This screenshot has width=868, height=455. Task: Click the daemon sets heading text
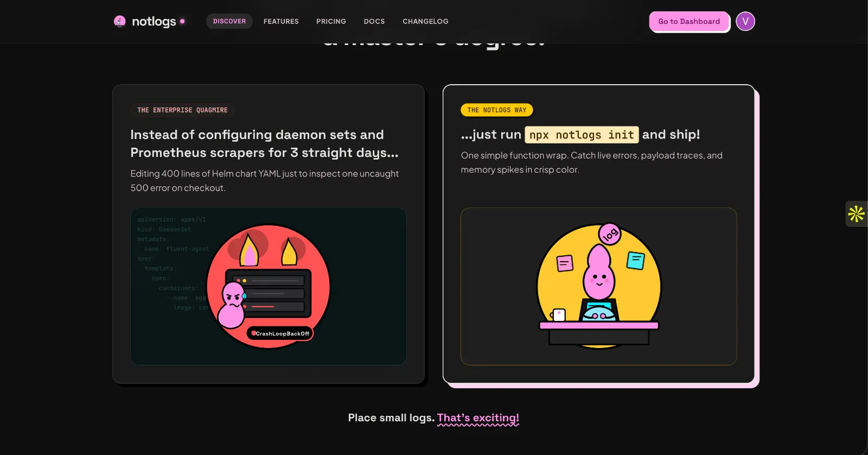click(265, 144)
